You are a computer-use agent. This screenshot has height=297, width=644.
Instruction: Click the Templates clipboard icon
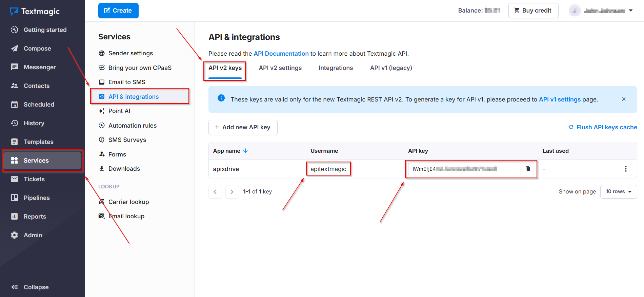click(x=14, y=142)
